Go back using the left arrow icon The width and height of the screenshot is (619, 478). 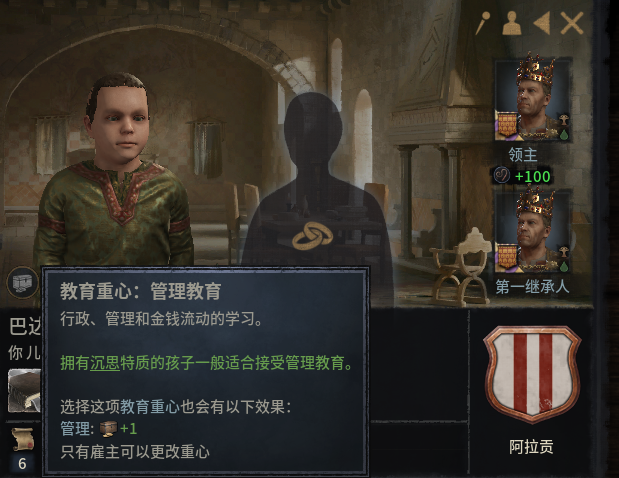click(x=542, y=23)
